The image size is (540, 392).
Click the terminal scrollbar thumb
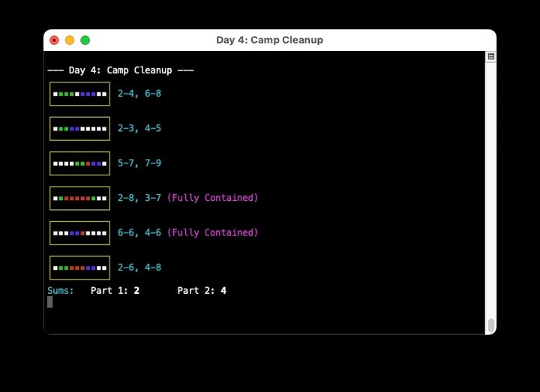(491, 325)
